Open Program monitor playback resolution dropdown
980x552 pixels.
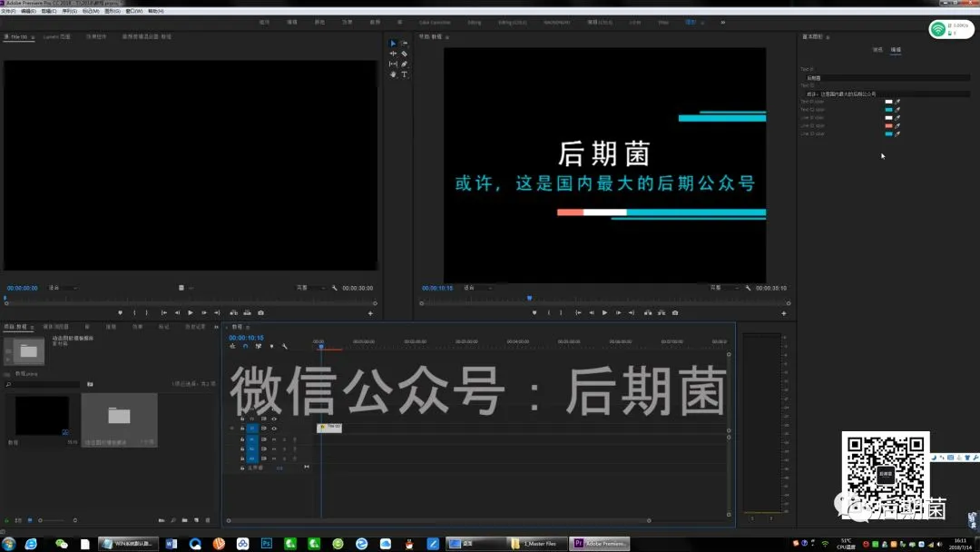(723, 288)
